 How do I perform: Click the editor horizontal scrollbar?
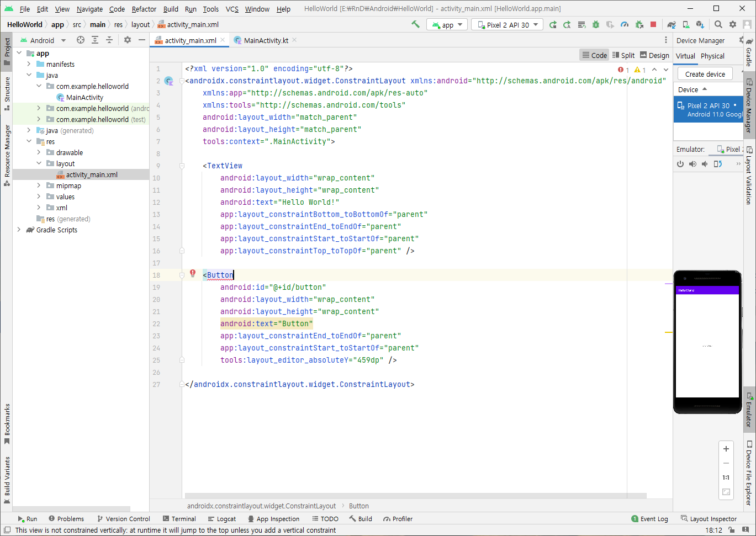[415, 496]
